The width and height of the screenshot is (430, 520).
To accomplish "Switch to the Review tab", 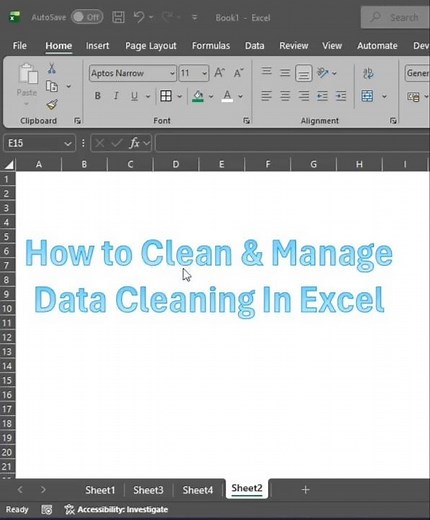I will [x=294, y=46].
